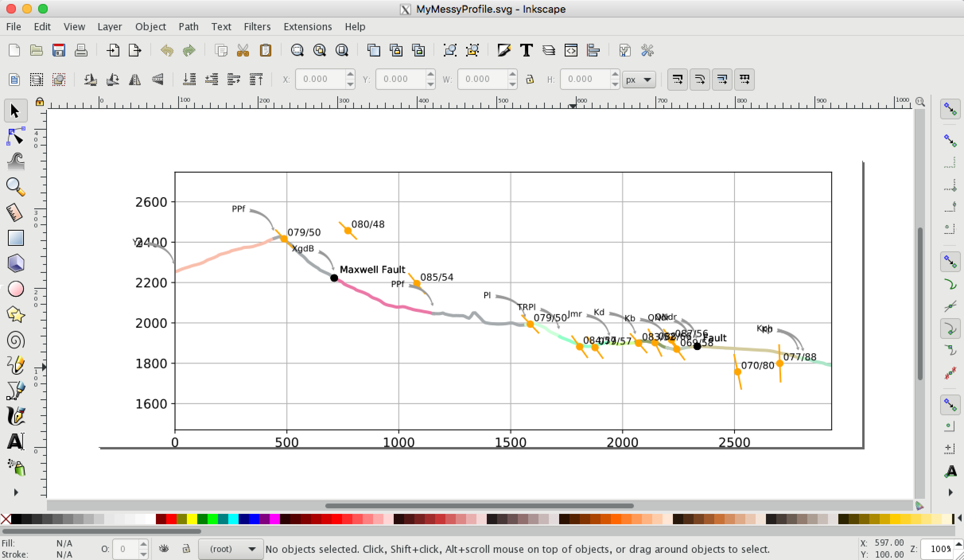This screenshot has width=964, height=560.
Task: Click the Save document icon
Action: [x=59, y=51]
